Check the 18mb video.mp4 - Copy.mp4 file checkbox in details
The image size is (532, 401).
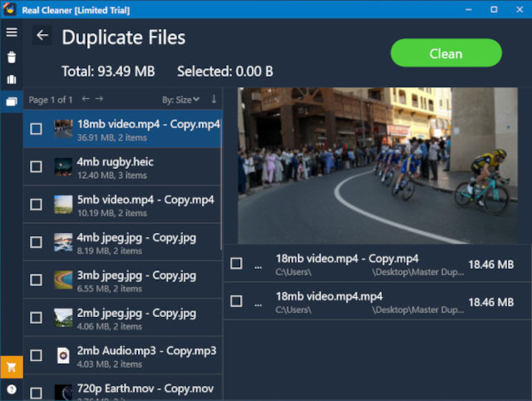(236, 264)
